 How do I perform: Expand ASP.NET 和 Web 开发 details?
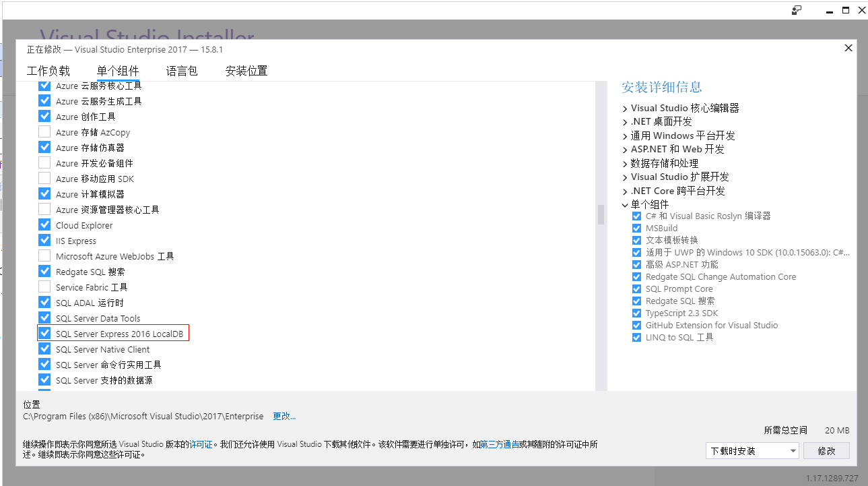(x=625, y=149)
